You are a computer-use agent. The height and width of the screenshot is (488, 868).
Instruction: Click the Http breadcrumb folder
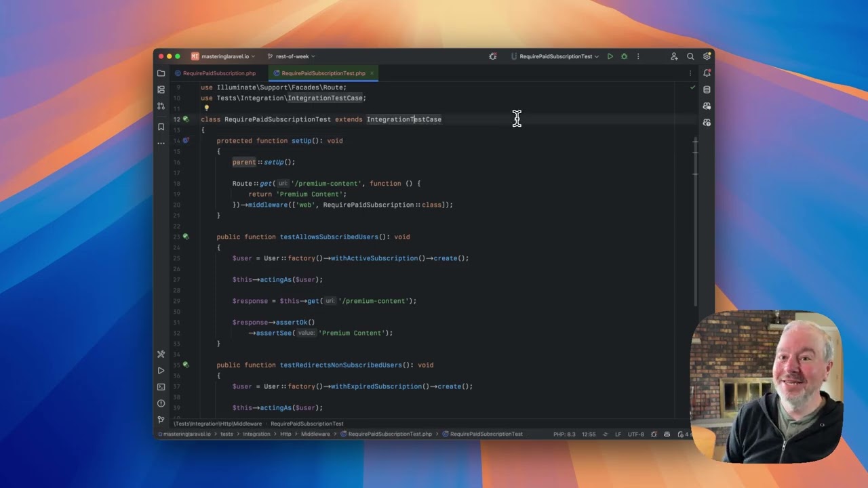coord(285,434)
